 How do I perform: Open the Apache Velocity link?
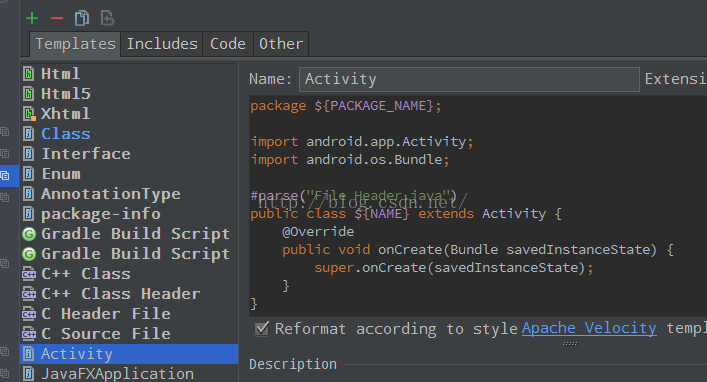(x=589, y=328)
